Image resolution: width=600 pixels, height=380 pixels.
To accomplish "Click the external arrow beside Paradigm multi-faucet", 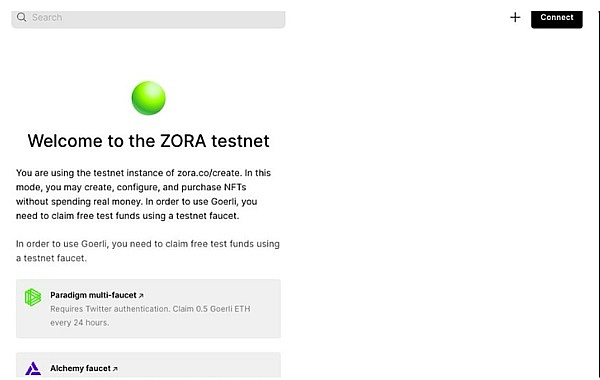I will pos(141,295).
